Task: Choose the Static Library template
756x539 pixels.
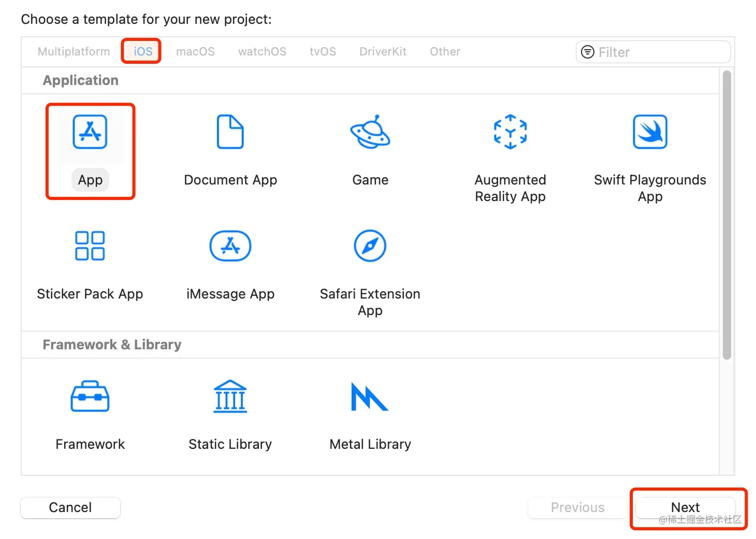Action: point(230,397)
